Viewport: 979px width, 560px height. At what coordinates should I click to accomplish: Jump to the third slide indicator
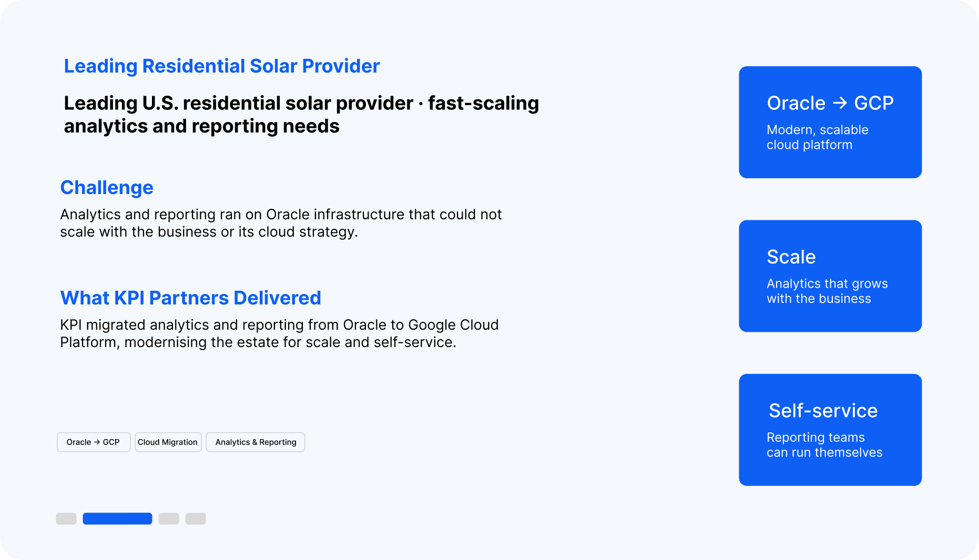169,518
